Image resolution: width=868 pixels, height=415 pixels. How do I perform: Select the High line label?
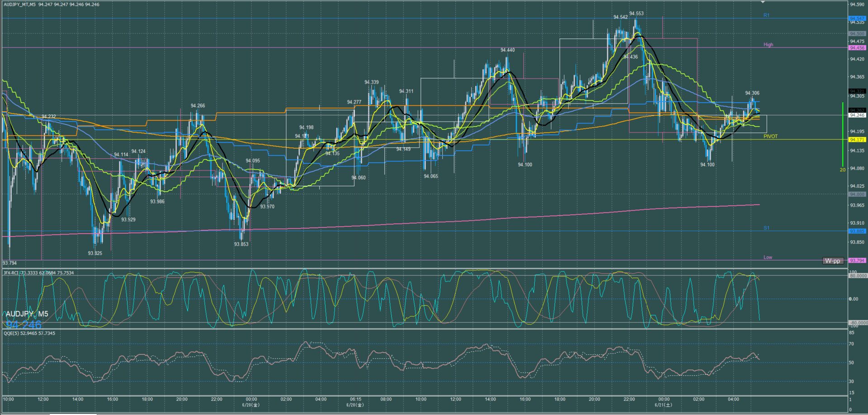click(768, 45)
